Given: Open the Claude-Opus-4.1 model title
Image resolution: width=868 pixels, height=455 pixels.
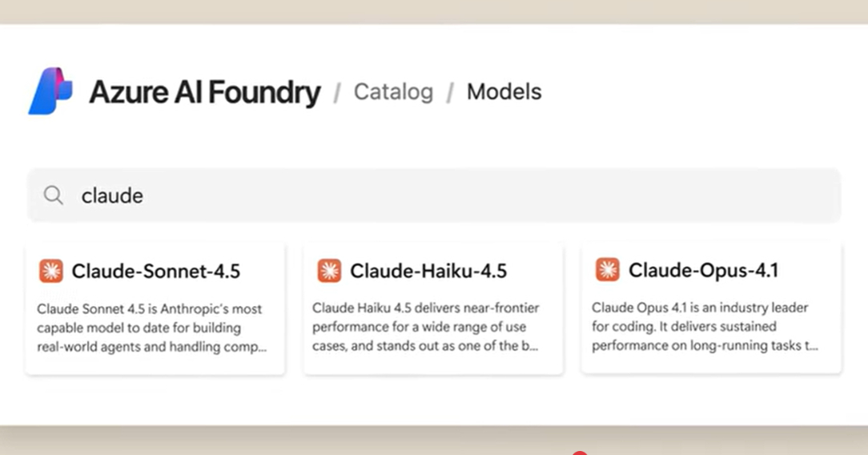Looking at the screenshot, I should pyautogui.click(x=703, y=270).
